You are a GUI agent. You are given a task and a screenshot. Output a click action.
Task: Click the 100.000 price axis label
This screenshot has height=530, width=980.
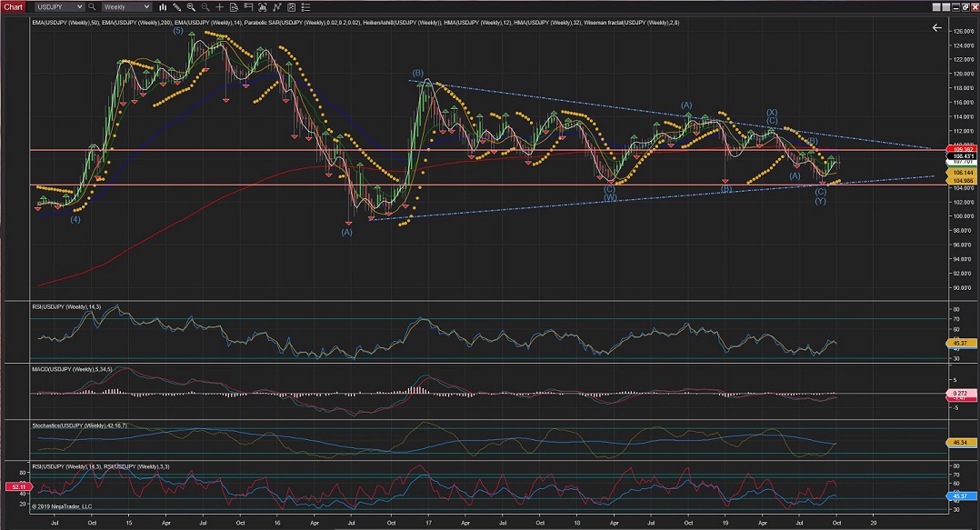(x=963, y=216)
